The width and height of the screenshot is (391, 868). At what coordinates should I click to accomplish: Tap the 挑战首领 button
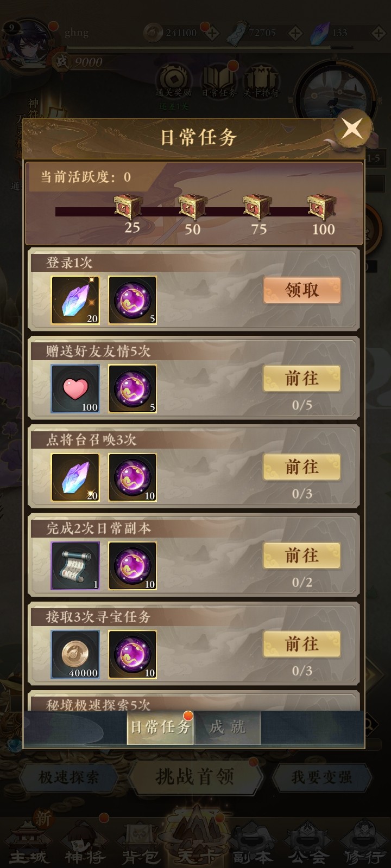click(195, 777)
